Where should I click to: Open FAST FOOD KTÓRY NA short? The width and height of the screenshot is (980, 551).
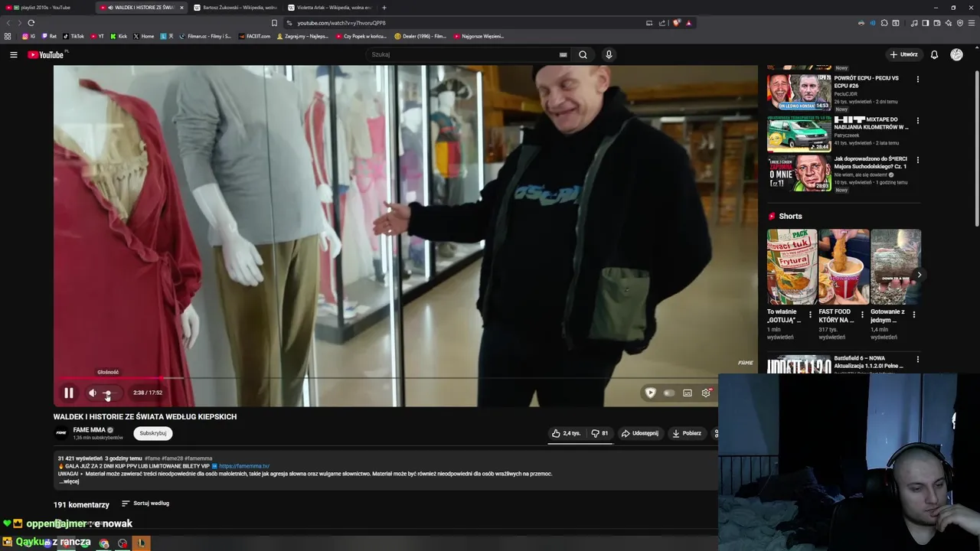(844, 267)
